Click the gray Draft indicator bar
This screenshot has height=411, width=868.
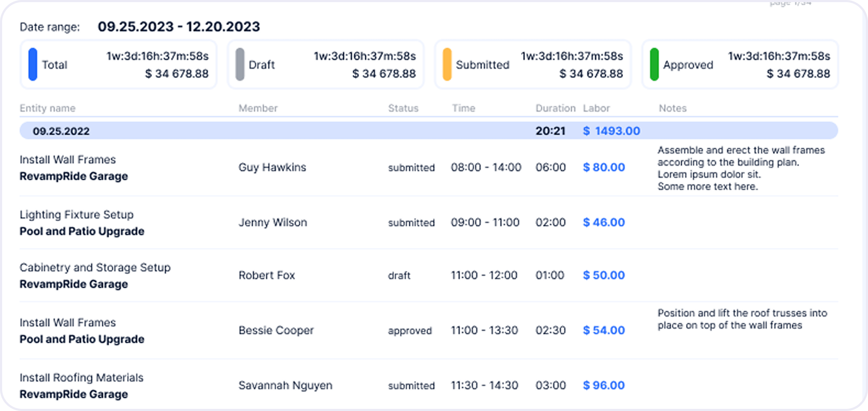(x=240, y=64)
